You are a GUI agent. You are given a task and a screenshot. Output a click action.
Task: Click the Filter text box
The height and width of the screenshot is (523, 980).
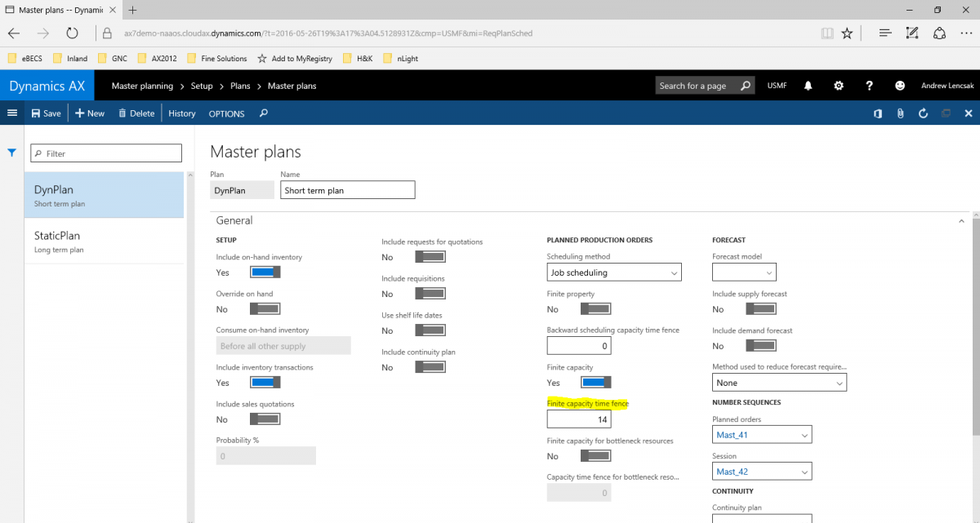tap(106, 153)
